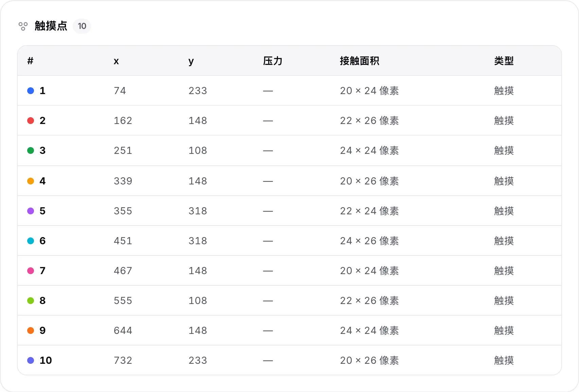579x392 pixels.
Task: Select row number 7 label
Action: pyautogui.click(x=42, y=271)
